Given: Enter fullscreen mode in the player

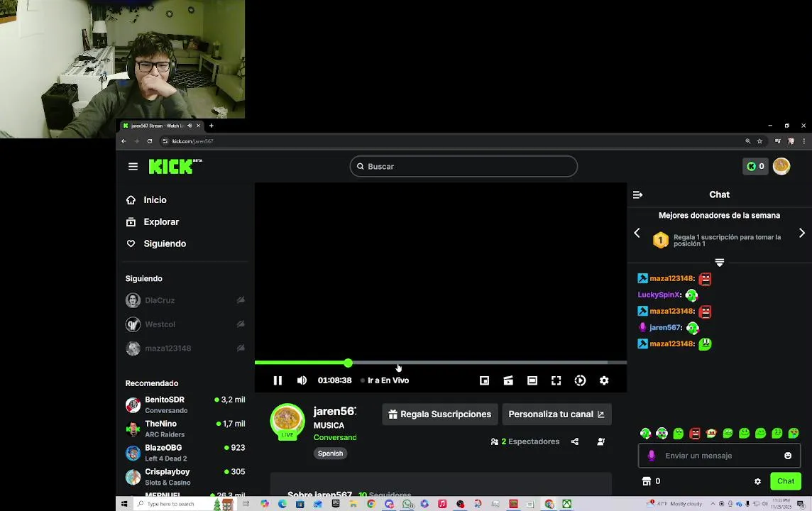Looking at the screenshot, I should tap(556, 380).
